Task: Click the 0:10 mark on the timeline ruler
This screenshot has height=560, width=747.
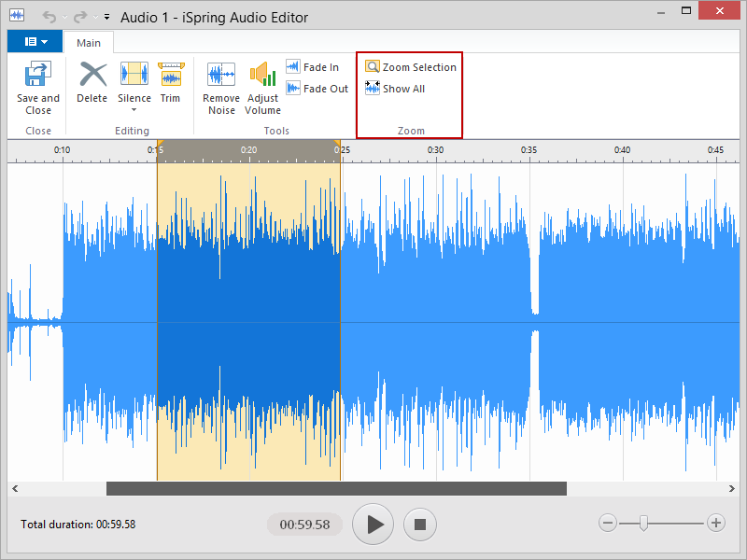Action: point(62,150)
